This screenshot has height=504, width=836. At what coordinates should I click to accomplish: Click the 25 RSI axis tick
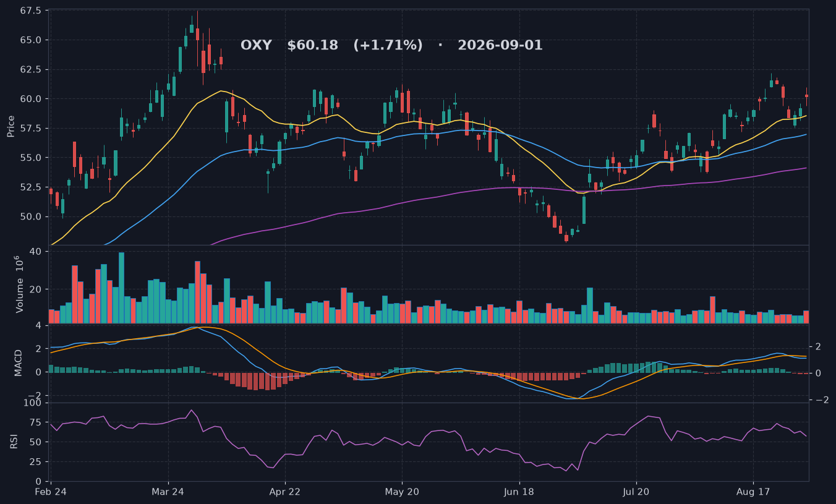(x=36, y=461)
